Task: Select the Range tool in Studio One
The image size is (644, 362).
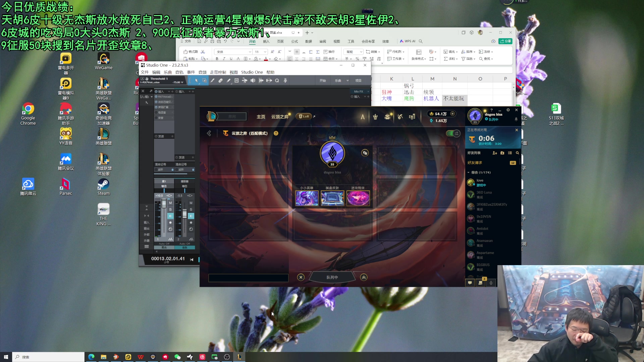Action: pos(204,80)
